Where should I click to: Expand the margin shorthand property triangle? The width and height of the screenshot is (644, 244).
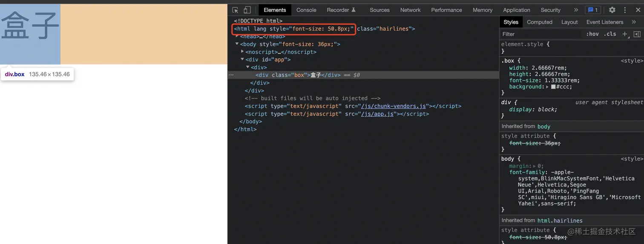click(x=535, y=166)
